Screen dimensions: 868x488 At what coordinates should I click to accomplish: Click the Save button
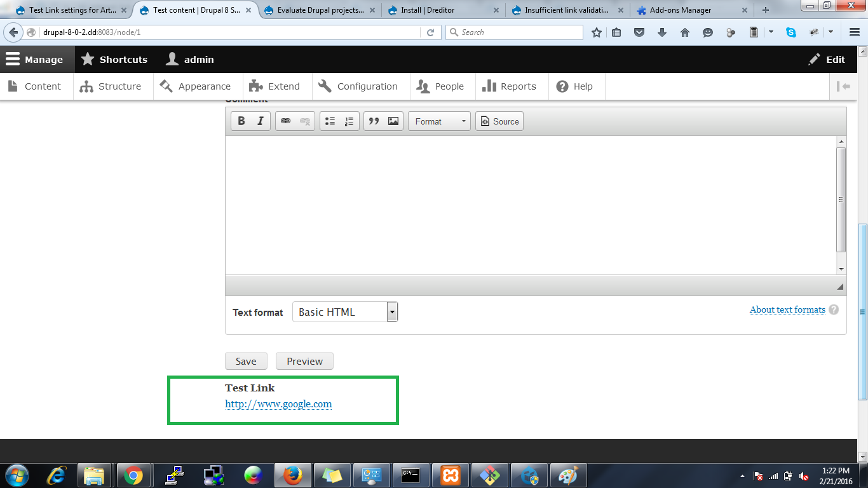[x=246, y=360]
